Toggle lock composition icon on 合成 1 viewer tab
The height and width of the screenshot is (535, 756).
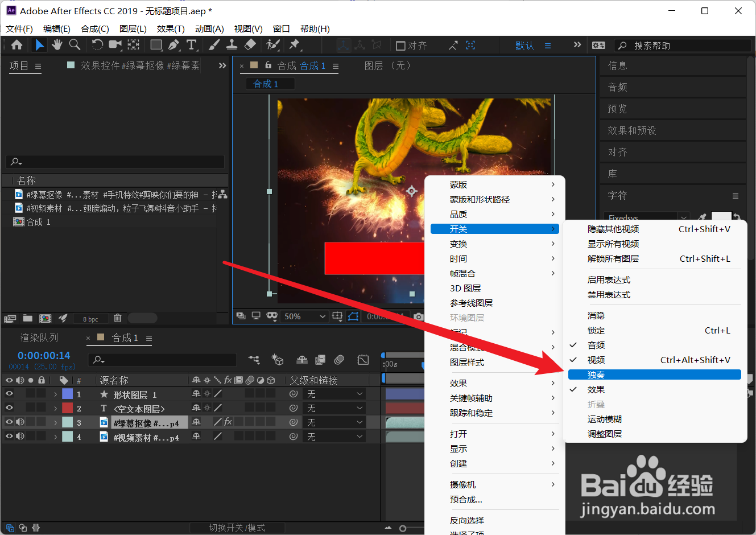268,65
